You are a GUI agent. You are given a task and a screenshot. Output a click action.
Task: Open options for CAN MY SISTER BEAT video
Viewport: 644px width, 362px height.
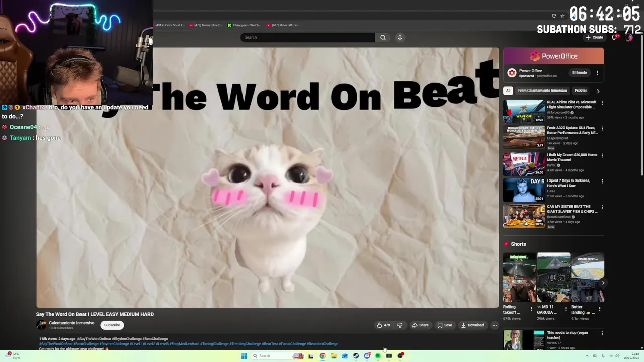click(602, 207)
